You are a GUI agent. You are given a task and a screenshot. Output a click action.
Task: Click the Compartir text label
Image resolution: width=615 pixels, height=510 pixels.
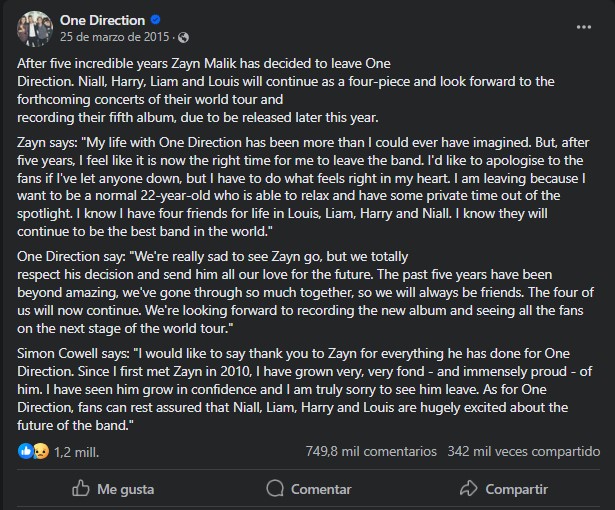point(516,489)
